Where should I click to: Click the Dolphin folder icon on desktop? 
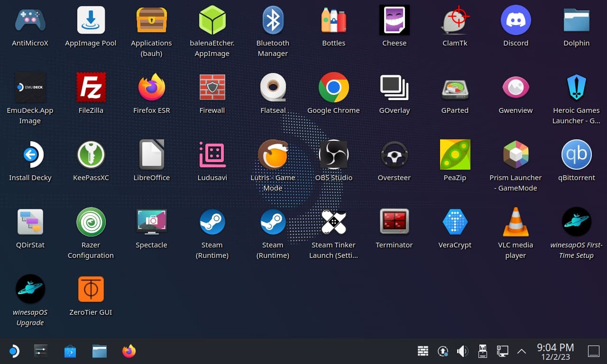(577, 20)
